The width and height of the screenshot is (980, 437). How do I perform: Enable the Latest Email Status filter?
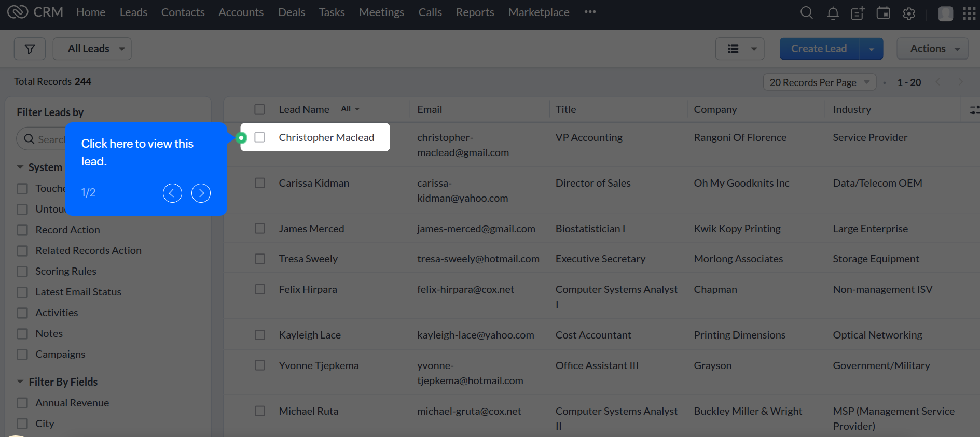pyautogui.click(x=22, y=292)
